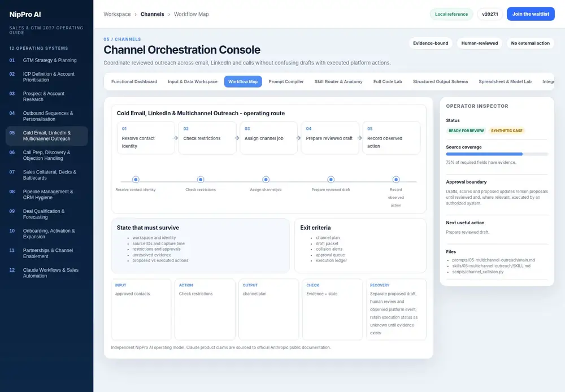Screen dimensions: 565x392
Task: Click timeline node Check restrictions
Action: tap(201, 180)
